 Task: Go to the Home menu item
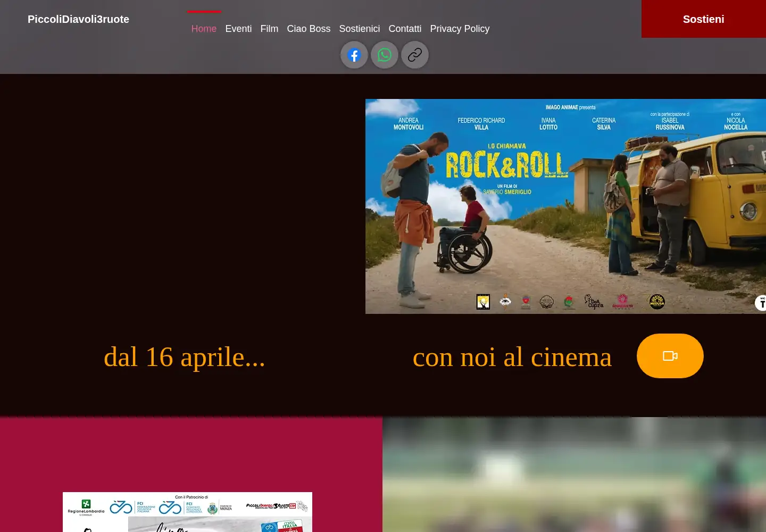pyautogui.click(x=204, y=29)
